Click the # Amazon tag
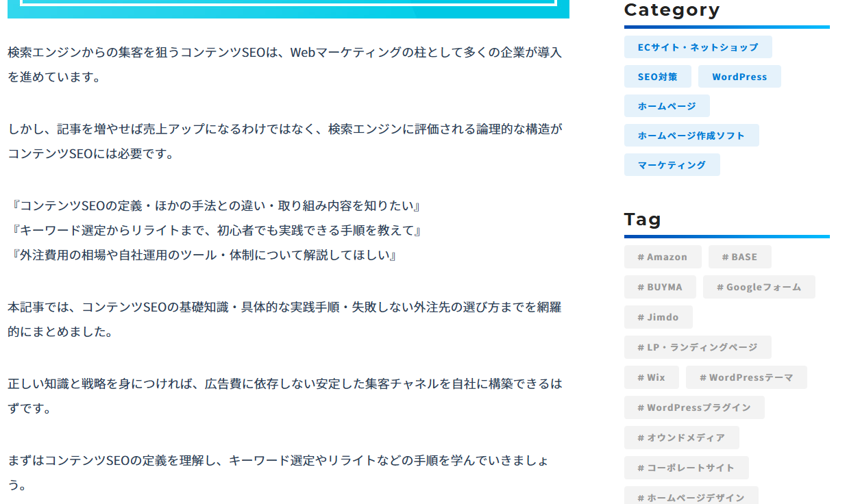 pyautogui.click(x=662, y=257)
